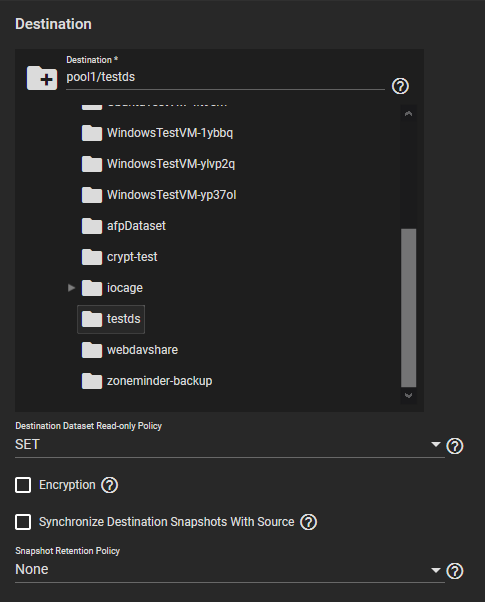Enable the Encryption checkbox
Viewport: 485px width, 602px height.
(x=23, y=485)
